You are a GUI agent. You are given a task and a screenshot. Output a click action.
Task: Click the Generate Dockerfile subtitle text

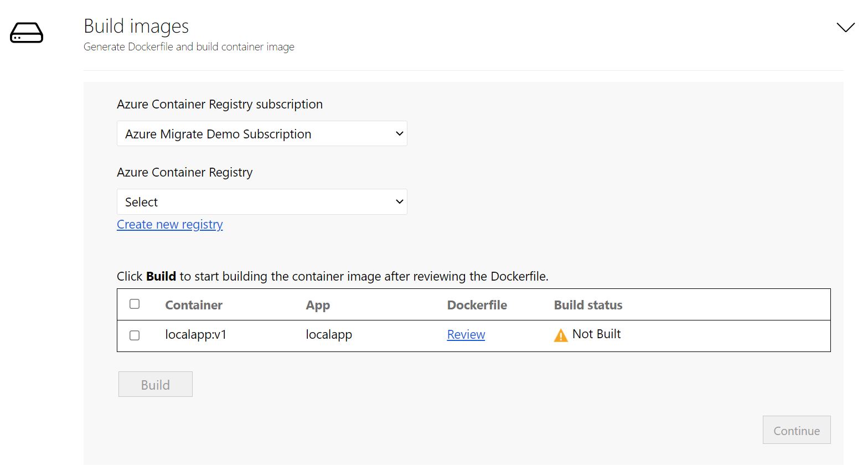pos(189,47)
